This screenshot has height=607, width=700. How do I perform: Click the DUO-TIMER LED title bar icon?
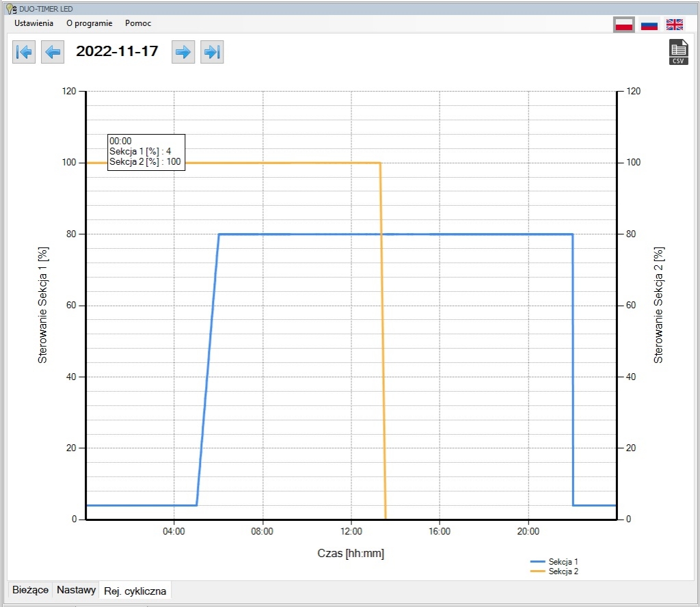10,9
